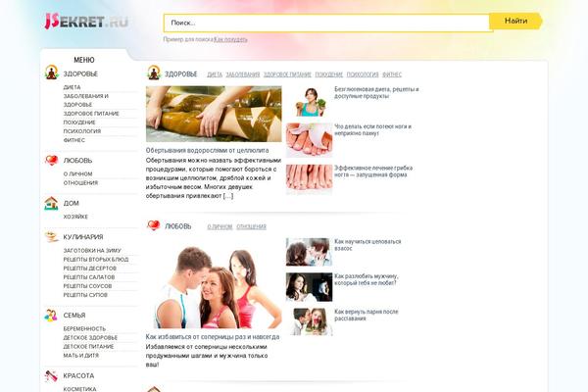This screenshot has width=588, height=392.
Task: Open the seaweed wrap article image
Action: (214, 114)
